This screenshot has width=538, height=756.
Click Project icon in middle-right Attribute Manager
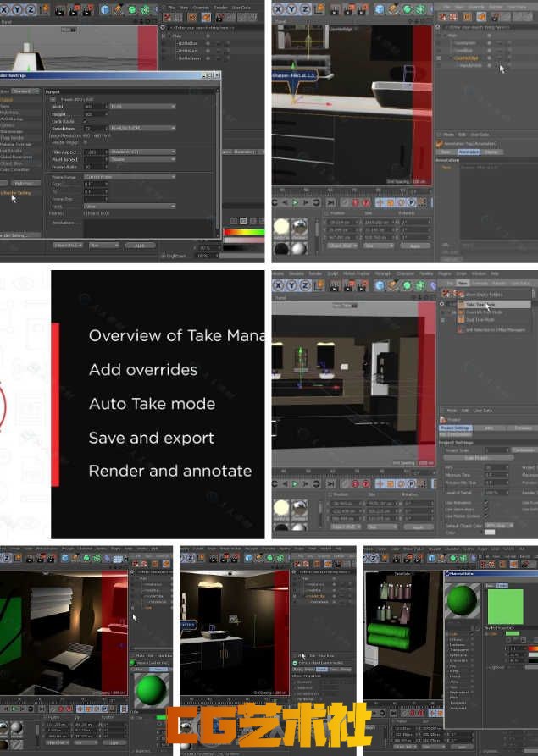pos(443,420)
